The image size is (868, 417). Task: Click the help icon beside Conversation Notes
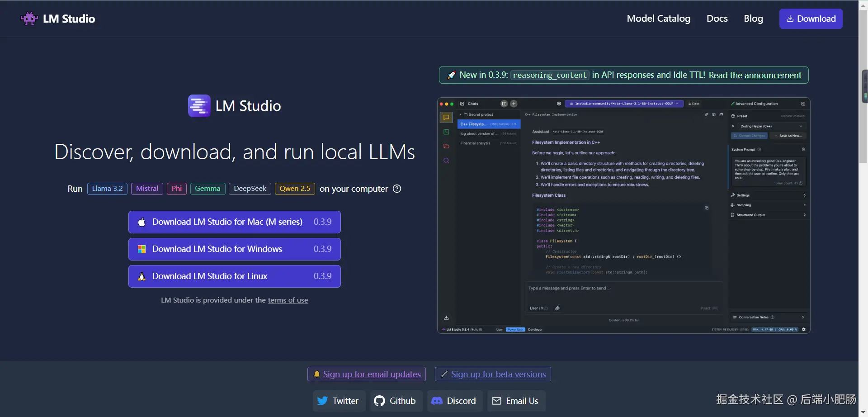tap(773, 317)
